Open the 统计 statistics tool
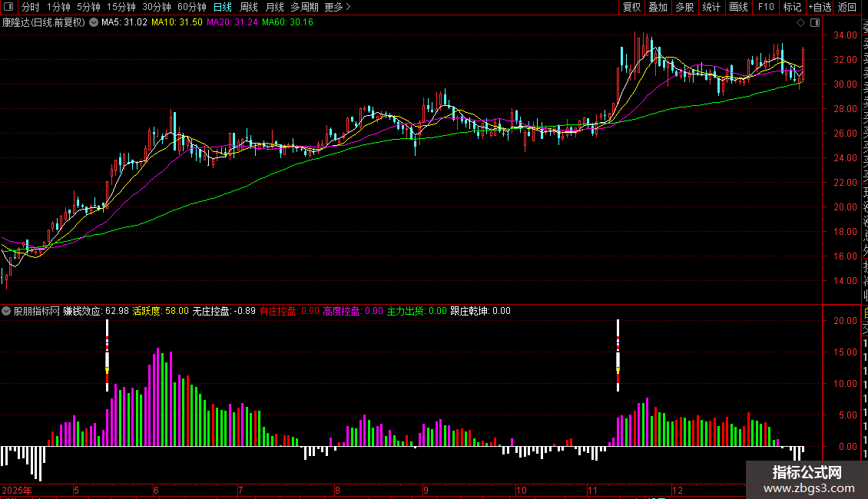The height and width of the screenshot is (499, 868). pos(711,7)
